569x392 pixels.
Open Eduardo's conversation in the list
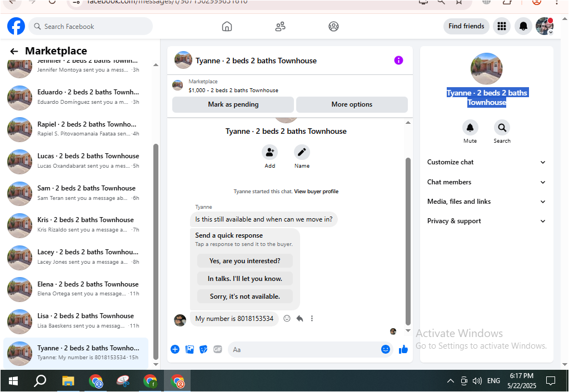coord(76,97)
